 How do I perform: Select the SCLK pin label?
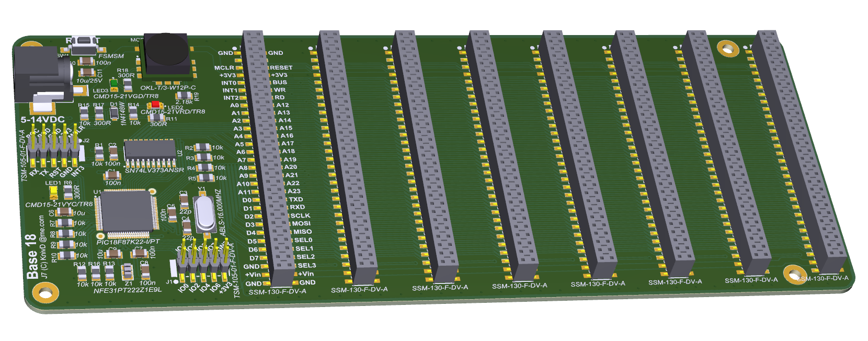point(301,215)
